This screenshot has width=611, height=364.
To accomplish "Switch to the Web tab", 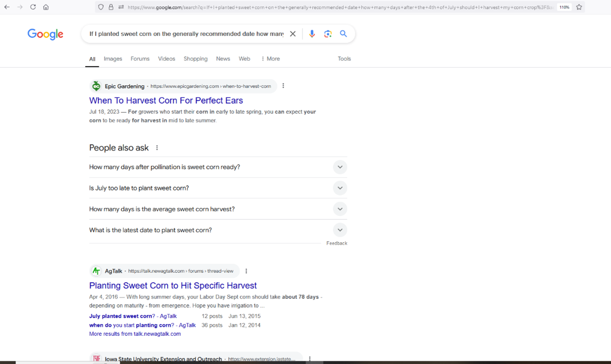I will pyautogui.click(x=244, y=59).
